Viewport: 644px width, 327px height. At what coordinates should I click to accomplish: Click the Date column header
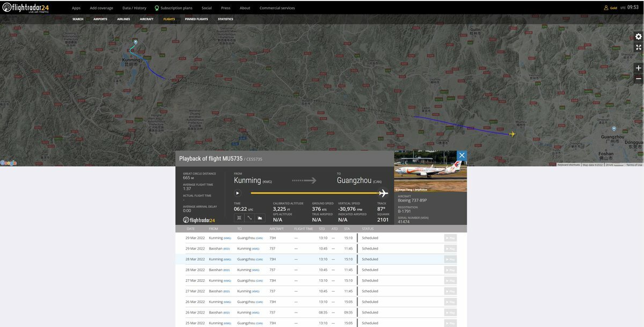point(191,229)
